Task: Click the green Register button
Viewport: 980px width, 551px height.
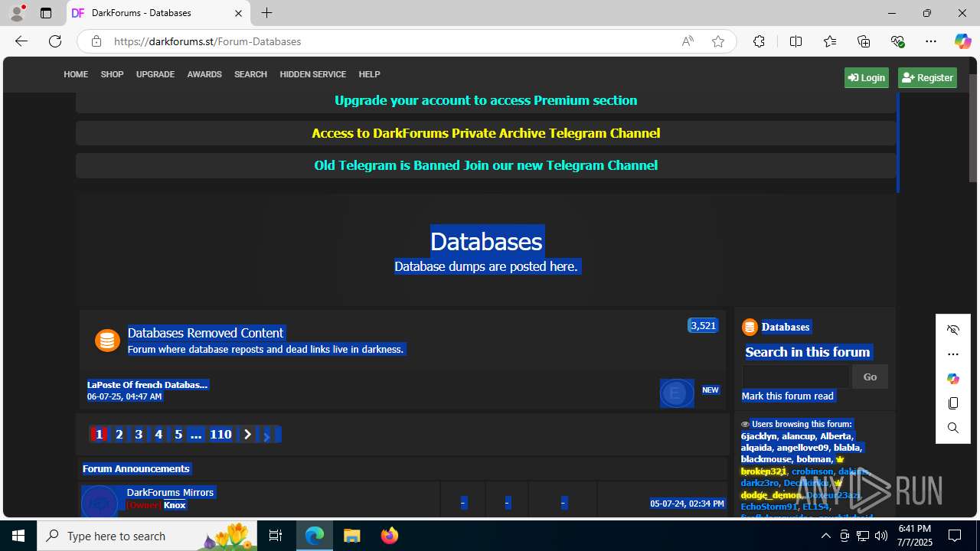Action: 927,77
